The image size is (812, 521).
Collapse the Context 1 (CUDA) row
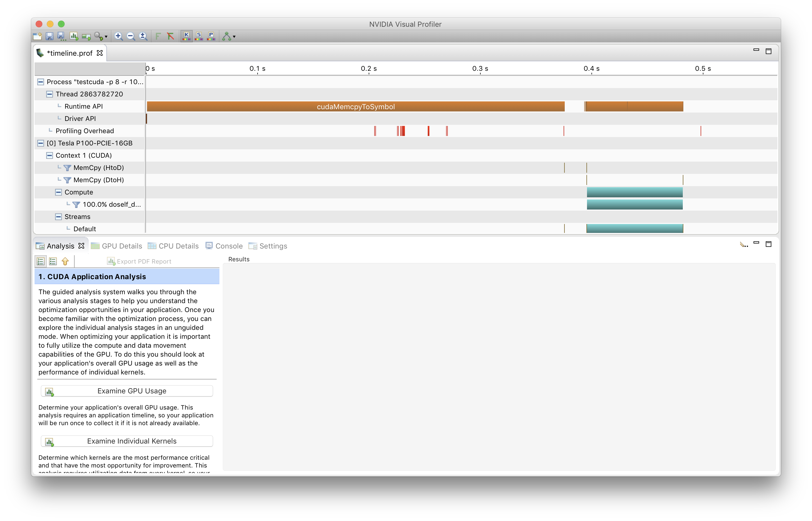49,155
